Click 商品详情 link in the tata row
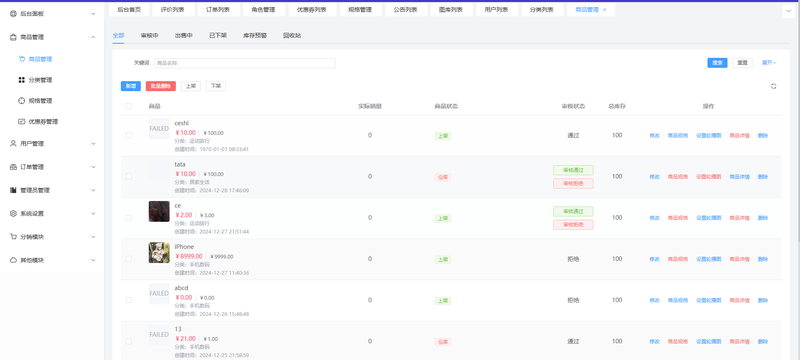800x360 pixels. (739, 177)
